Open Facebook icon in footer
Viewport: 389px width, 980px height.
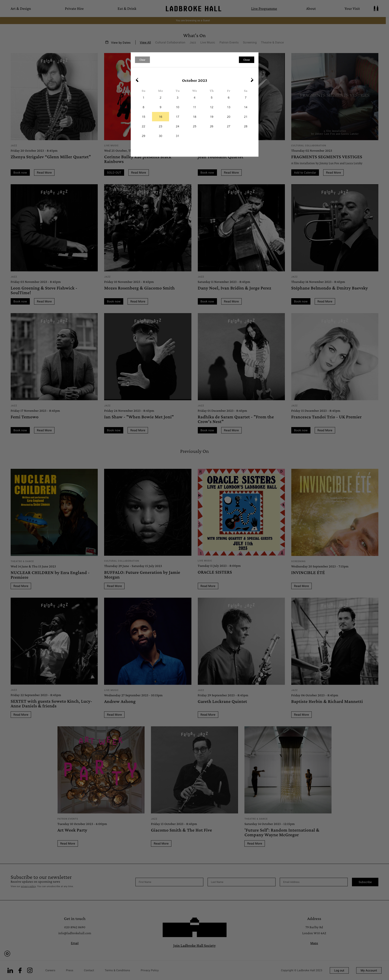20,970
